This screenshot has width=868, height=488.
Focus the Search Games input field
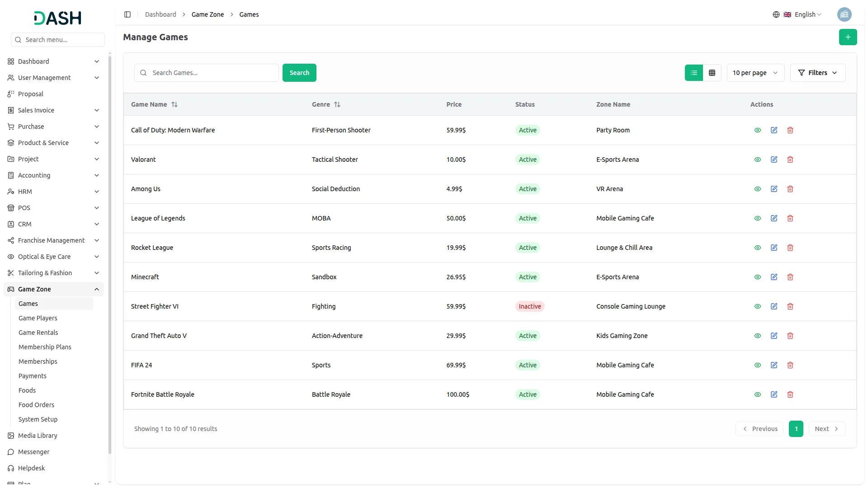point(212,73)
